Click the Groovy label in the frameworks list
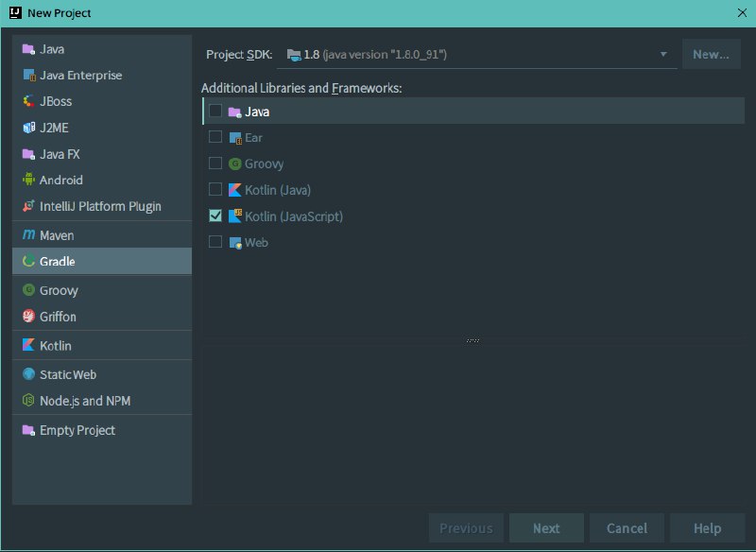The width and height of the screenshot is (756, 552). tap(265, 164)
